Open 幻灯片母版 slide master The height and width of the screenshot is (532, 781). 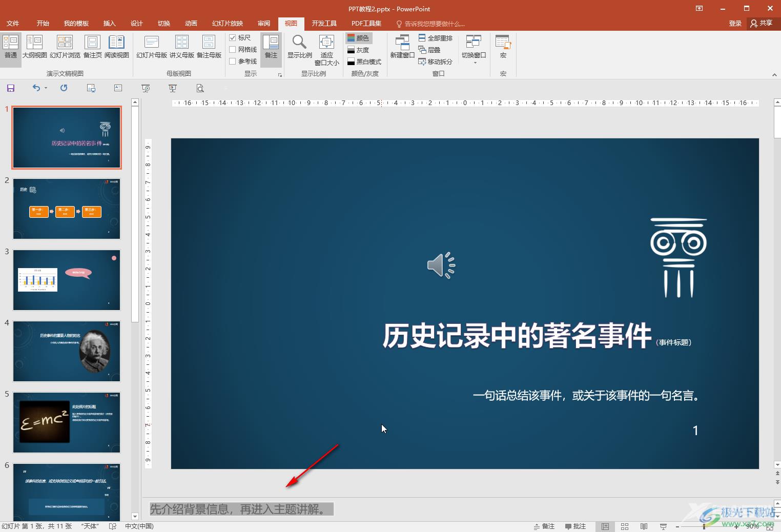pos(152,47)
